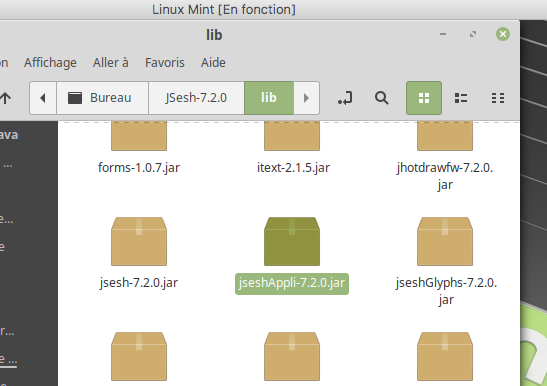
Task: Click the forms-1.0.7.jar file name
Action: [x=139, y=168]
